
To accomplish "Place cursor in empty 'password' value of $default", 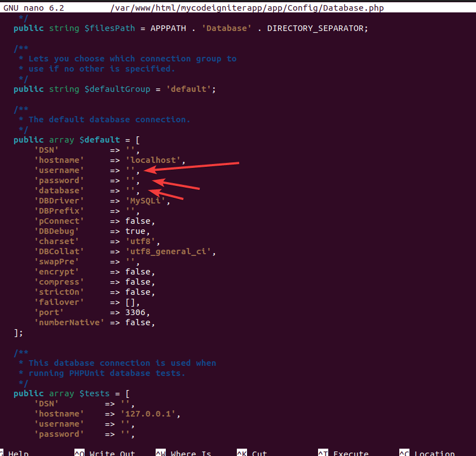I will pyautogui.click(x=130, y=180).
